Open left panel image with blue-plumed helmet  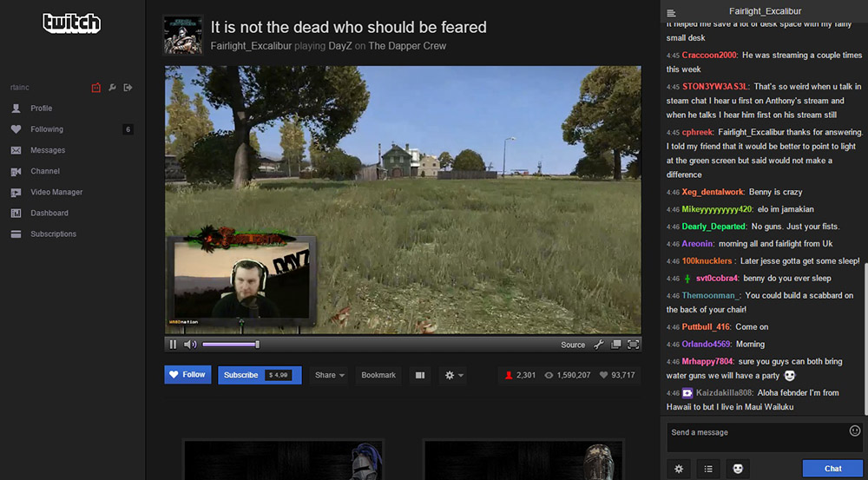pyautogui.click(x=284, y=459)
